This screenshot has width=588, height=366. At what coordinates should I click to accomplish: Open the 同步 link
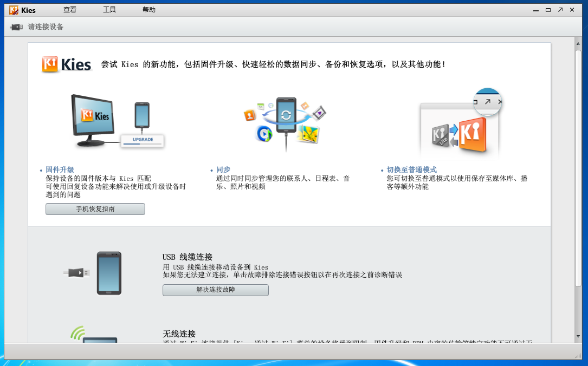(x=223, y=169)
